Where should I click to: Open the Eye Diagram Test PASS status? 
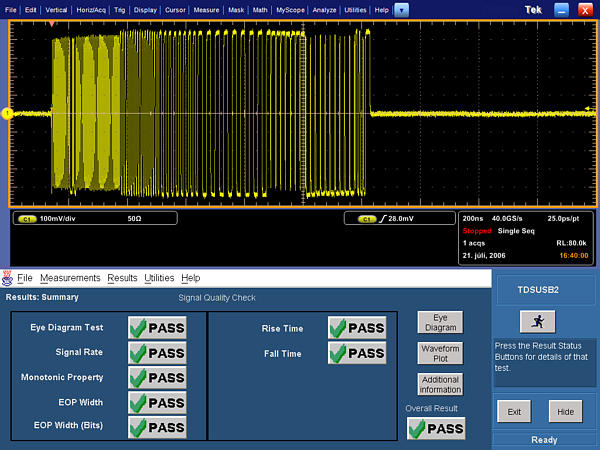click(157, 327)
